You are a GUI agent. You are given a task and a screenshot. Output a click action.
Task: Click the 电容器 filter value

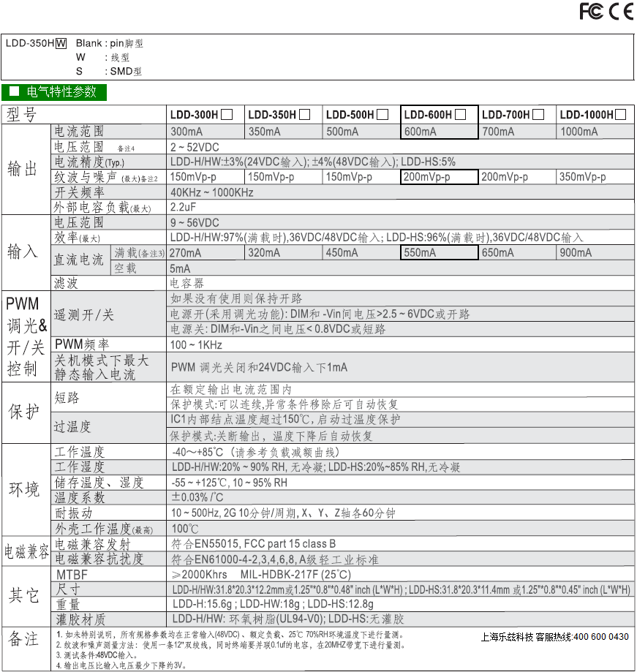187,283
